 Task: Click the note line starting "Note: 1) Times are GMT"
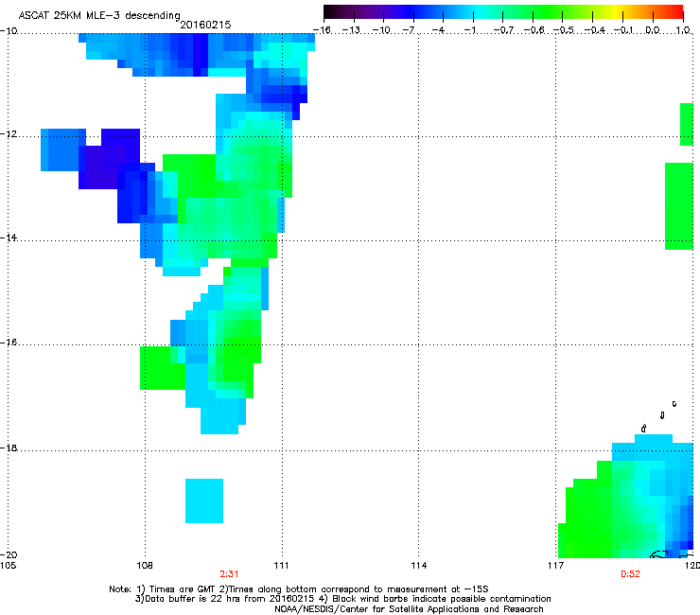point(299,589)
